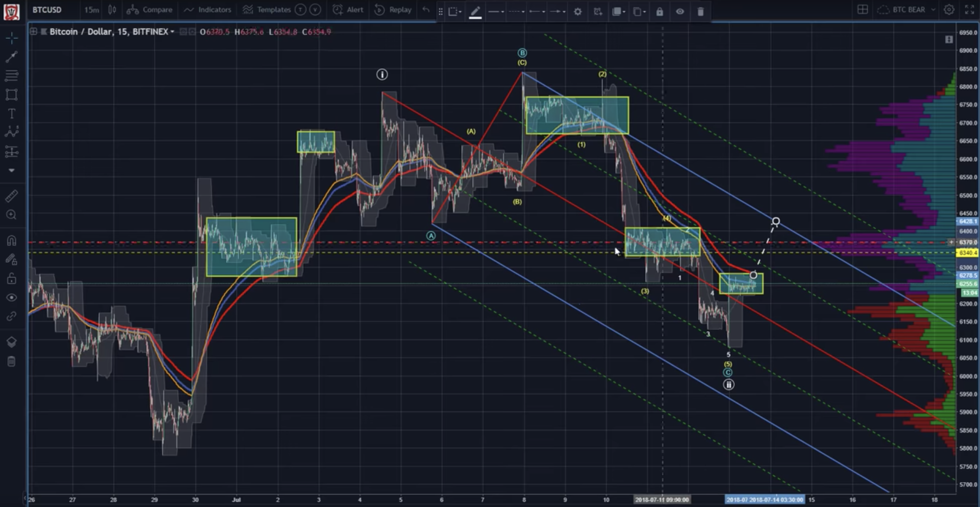Select the Elliott wave pattern tool

[11, 132]
